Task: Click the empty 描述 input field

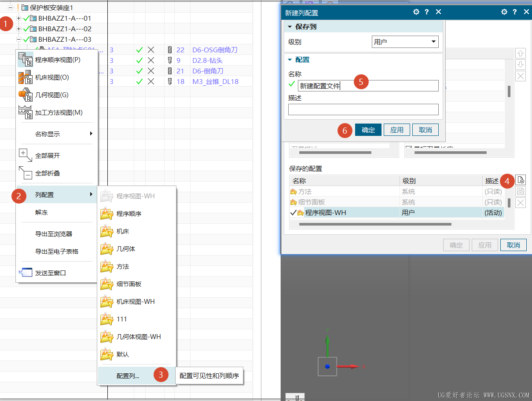Action: pyautogui.click(x=363, y=109)
